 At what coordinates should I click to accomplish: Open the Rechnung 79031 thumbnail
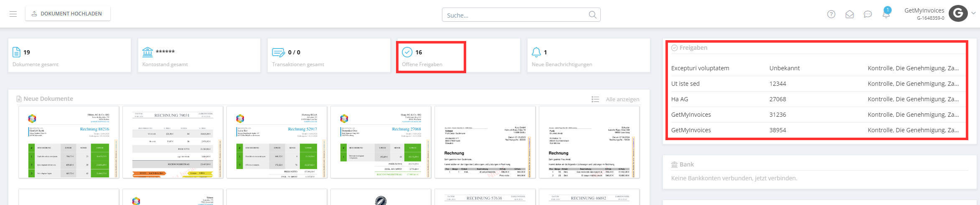click(173, 142)
